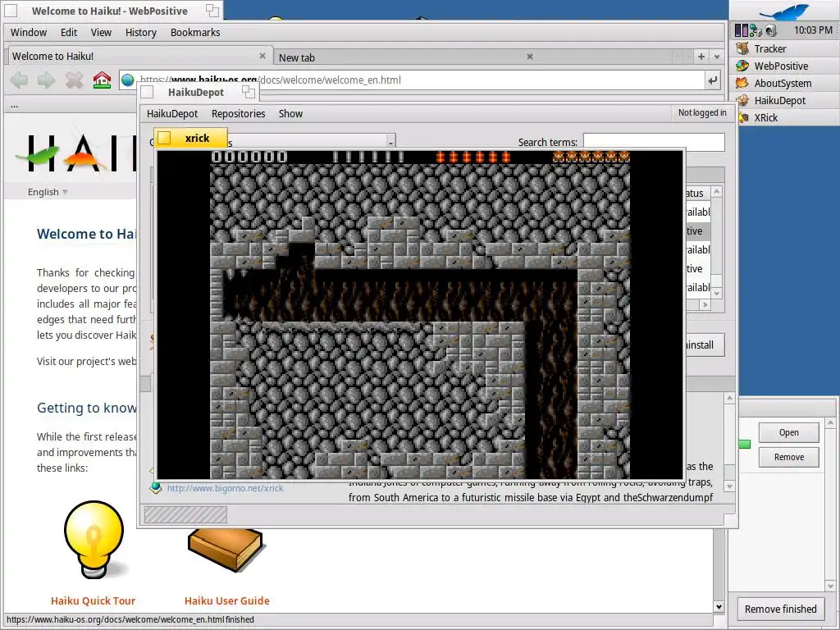Open the Show menu in HaikuDepot
This screenshot has height=630, width=840.
[290, 113]
